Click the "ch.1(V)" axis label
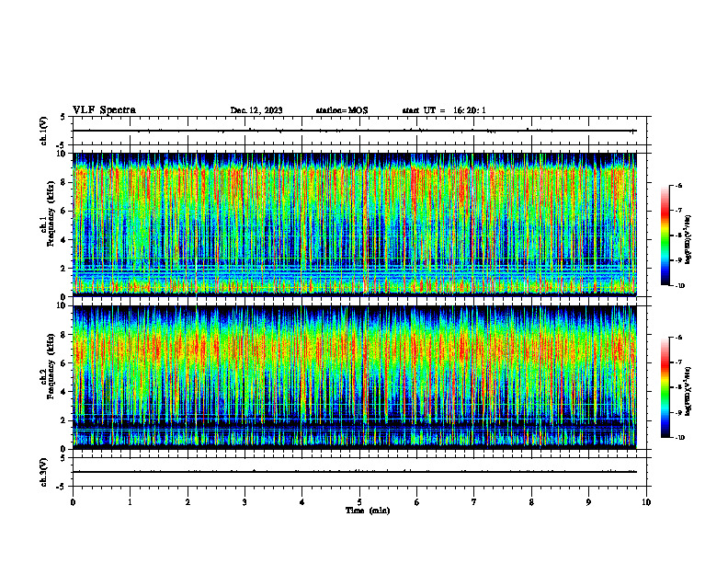728x563 pixels. coord(44,131)
